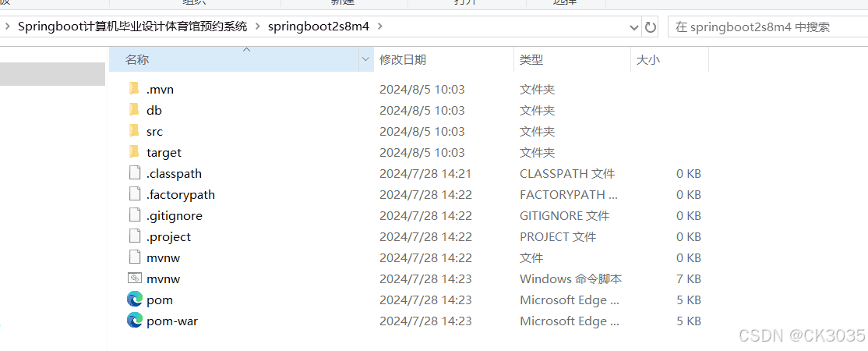The height and width of the screenshot is (351, 868).
Task: Click the PROJECT 文件 type cell
Action: [x=557, y=237]
